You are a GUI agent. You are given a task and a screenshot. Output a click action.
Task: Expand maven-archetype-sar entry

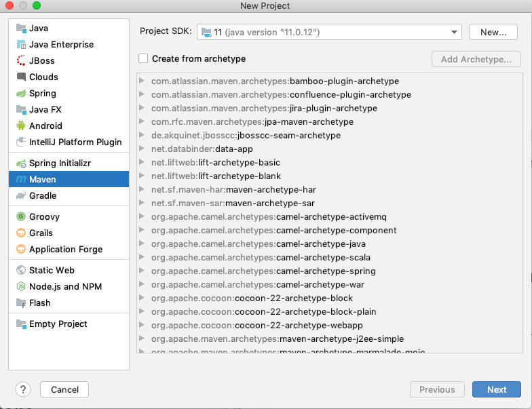click(142, 203)
